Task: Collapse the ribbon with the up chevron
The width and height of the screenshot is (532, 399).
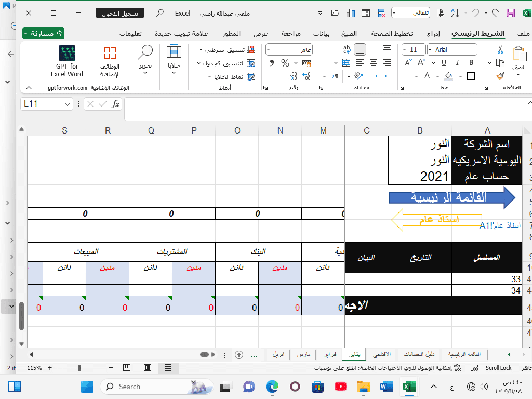Action: point(29,87)
